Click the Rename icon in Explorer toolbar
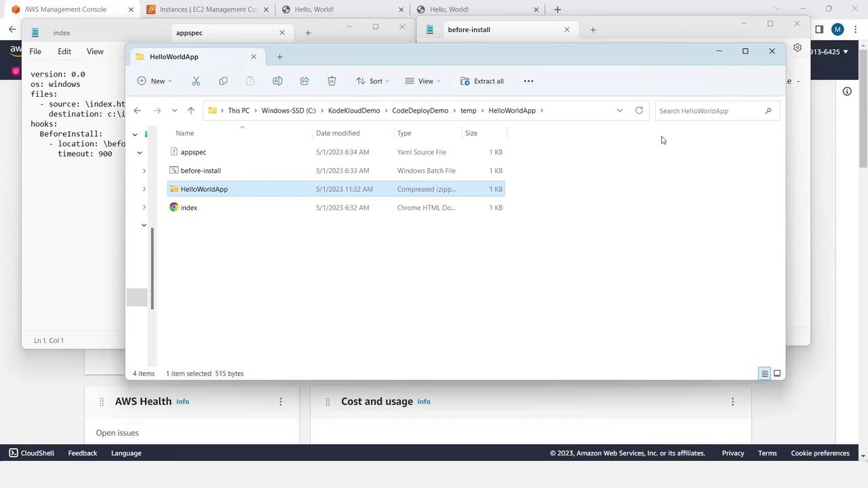Image resolution: width=868 pixels, height=488 pixels. (277, 81)
